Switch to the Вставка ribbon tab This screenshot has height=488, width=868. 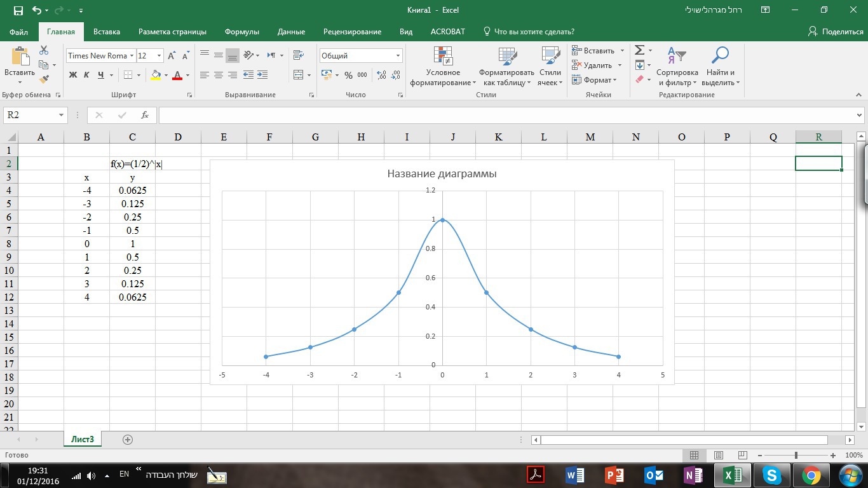(x=106, y=32)
